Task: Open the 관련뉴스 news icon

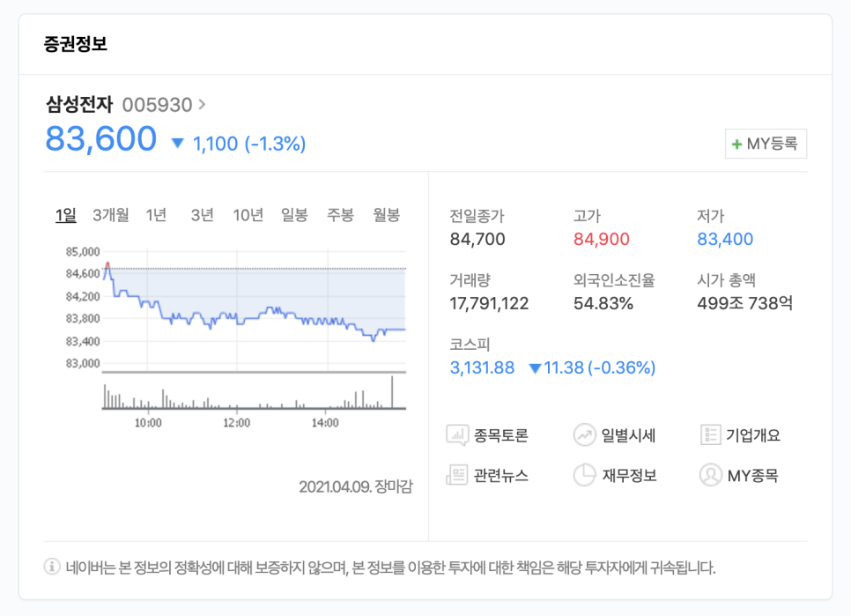Action: 457,475
